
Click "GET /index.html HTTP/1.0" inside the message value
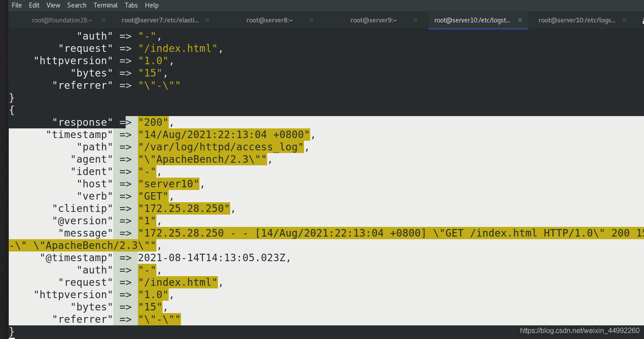pos(519,233)
